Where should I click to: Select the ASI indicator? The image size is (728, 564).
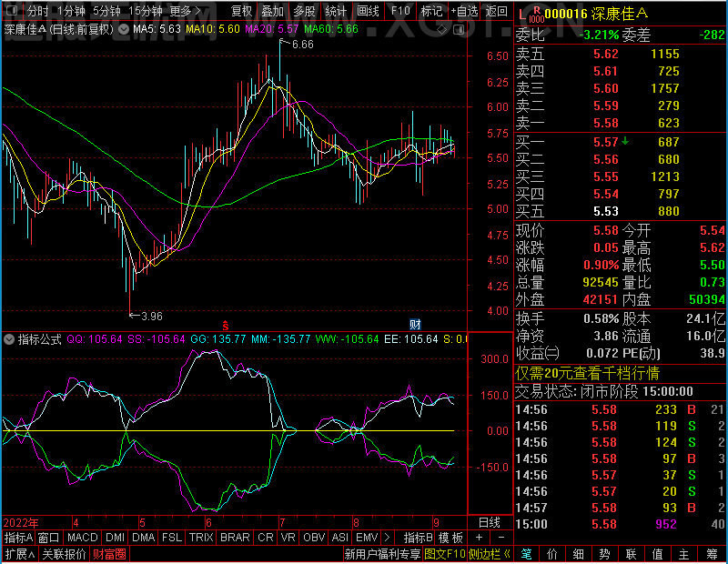(x=339, y=538)
